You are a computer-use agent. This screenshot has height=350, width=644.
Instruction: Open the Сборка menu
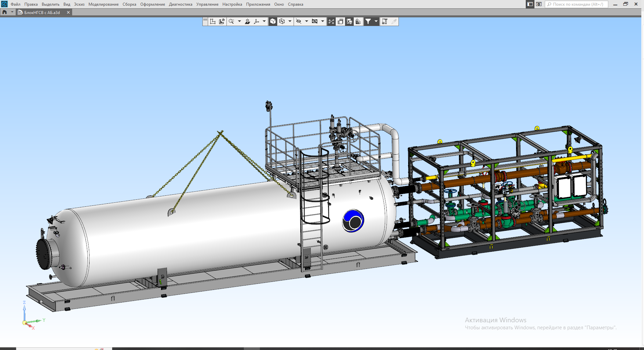coord(129,4)
